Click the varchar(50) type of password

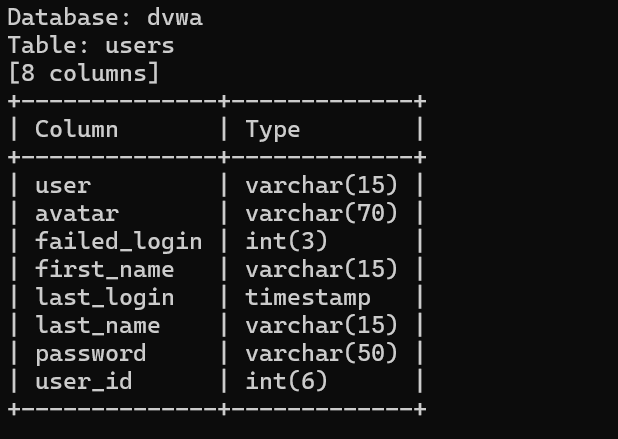click(x=321, y=353)
